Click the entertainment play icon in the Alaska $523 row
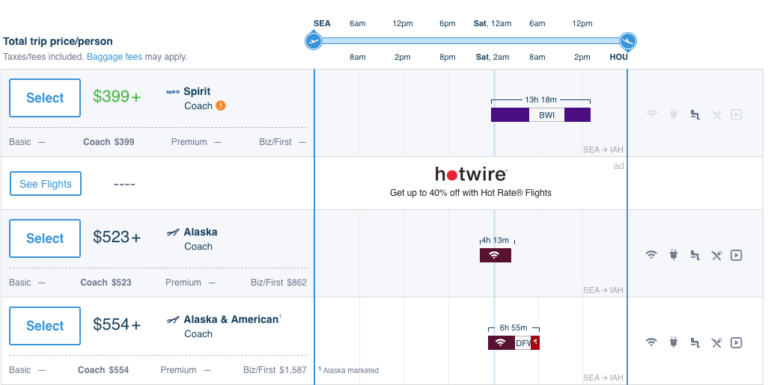Image resolution: width=768 pixels, height=385 pixels. pyautogui.click(x=736, y=255)
